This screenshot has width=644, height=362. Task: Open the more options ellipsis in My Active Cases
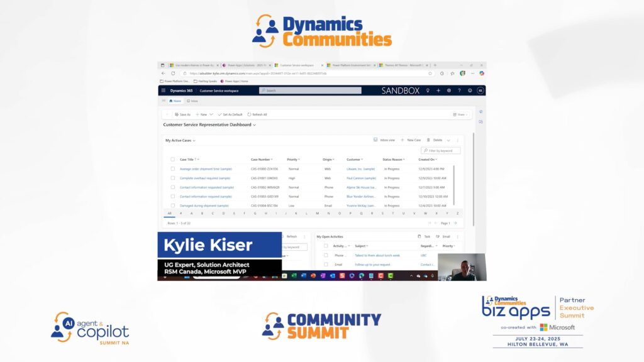coord(458,140)
